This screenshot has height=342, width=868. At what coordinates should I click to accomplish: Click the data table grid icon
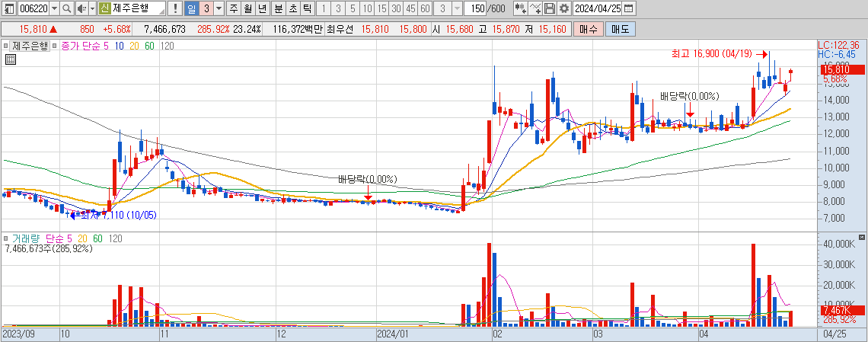point(10,59)
